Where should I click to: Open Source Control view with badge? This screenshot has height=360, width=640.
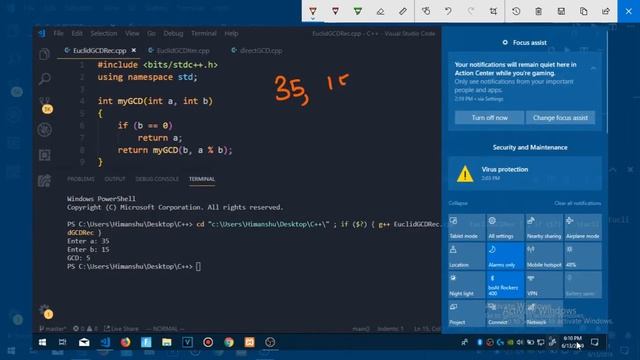[45, 104]
